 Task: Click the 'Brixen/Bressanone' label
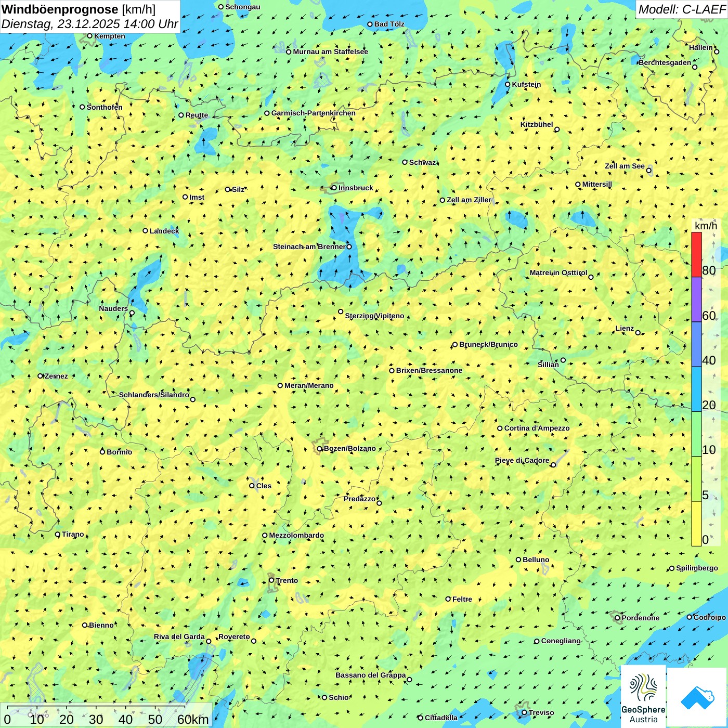429,370
